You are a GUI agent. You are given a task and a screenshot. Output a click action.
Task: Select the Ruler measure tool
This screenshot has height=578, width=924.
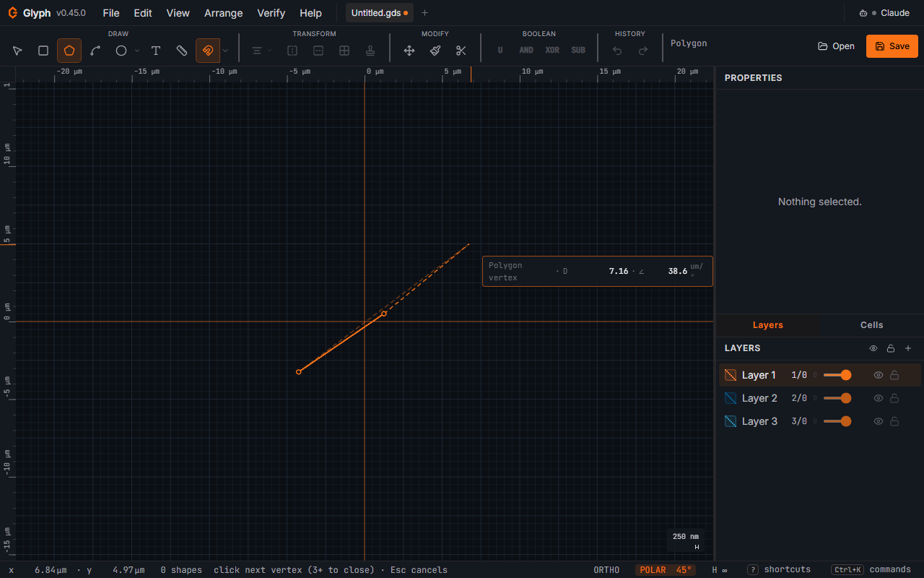(x=182, y=51)
